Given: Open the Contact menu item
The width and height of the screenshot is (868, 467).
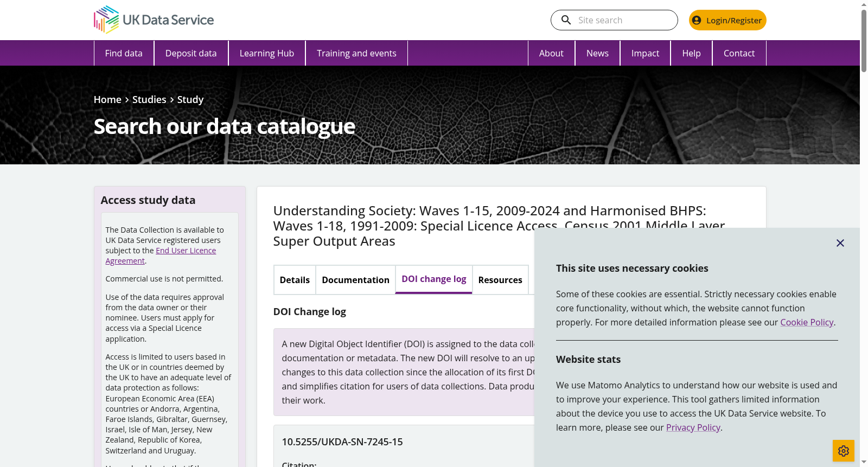Looking at the screenshot, I should coord(739,53).
